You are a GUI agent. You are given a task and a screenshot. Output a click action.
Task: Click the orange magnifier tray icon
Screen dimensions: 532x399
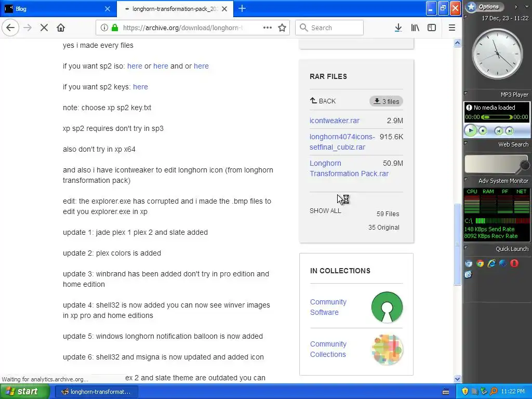tap(494, 391)
